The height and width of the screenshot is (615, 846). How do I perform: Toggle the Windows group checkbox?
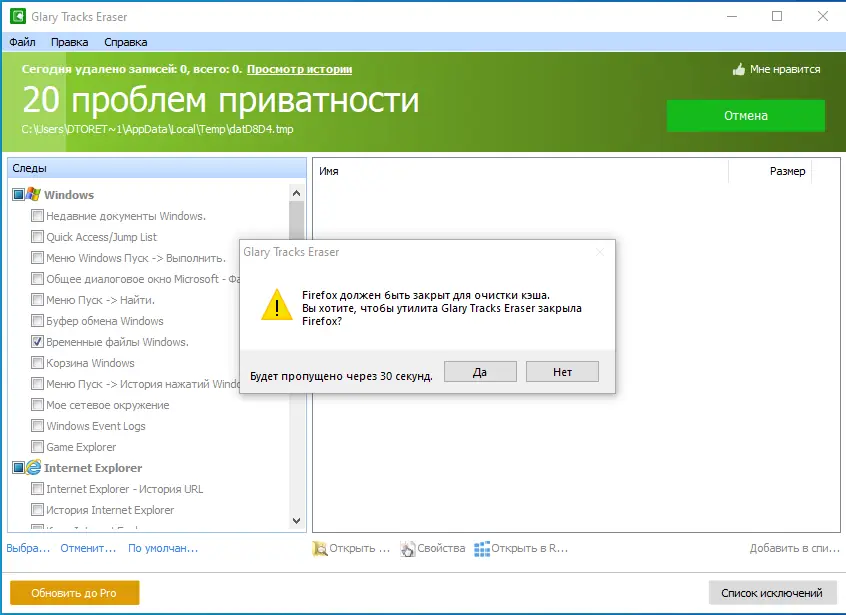18,194
